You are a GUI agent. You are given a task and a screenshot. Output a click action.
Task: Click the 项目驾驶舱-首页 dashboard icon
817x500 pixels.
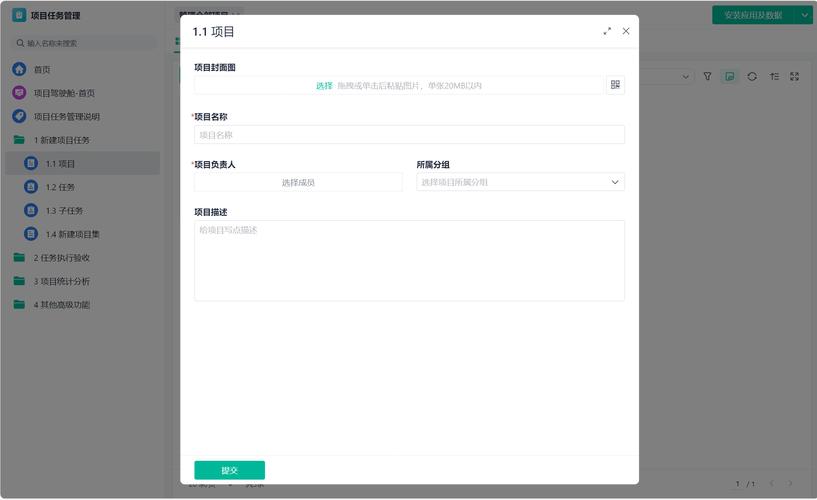(19, 93)
